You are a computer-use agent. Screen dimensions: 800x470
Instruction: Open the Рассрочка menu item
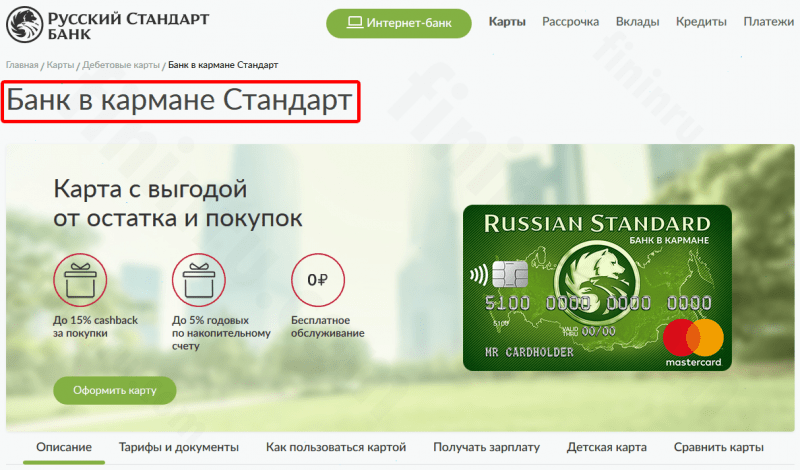570,22
